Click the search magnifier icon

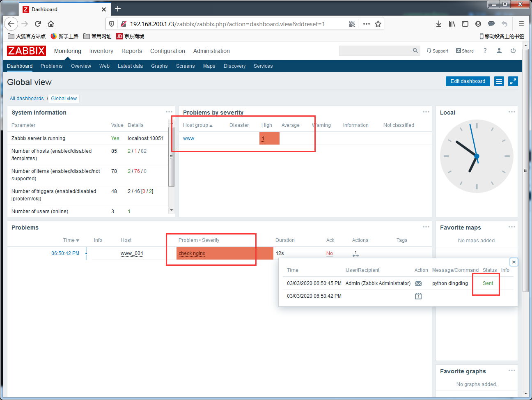[x=415, y=51]
